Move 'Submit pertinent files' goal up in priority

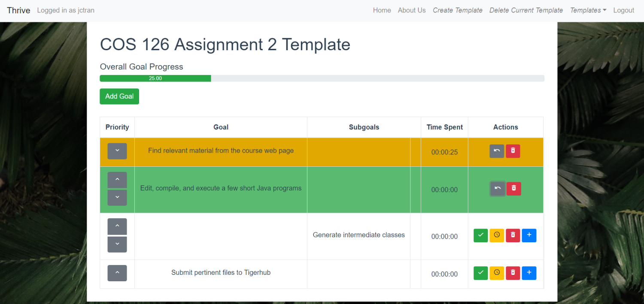click(x=117, y=273)
